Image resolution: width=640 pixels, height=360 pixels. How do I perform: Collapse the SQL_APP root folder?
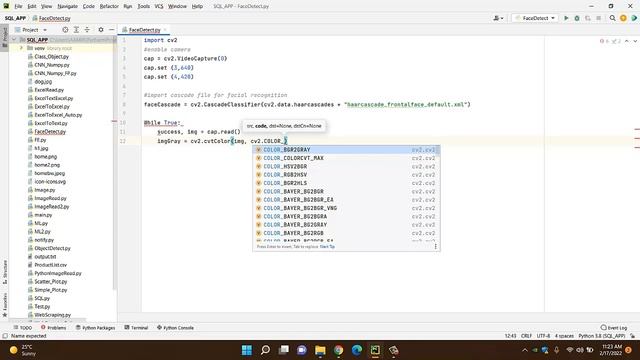click(x=15, y=40)
